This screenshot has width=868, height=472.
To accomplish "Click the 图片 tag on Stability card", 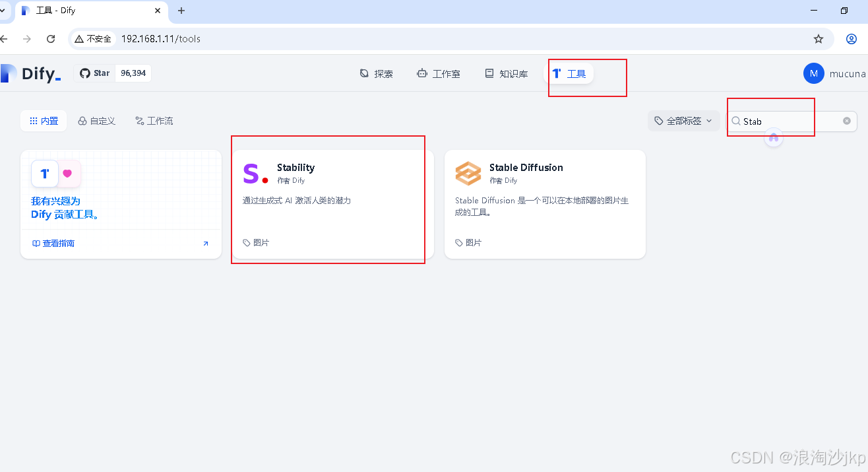I will click(x=256, y=243).
